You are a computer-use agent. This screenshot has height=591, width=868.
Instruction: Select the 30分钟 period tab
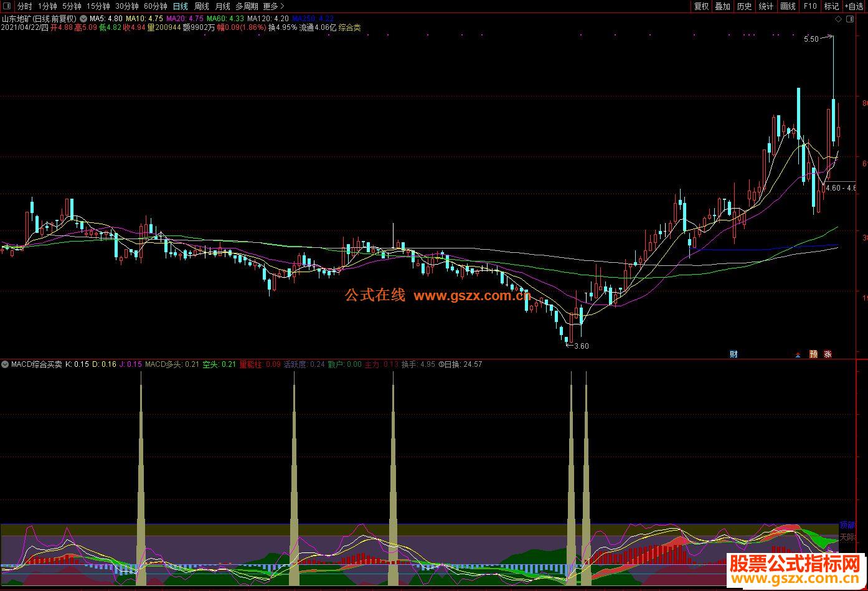click(x=127, y=6)
